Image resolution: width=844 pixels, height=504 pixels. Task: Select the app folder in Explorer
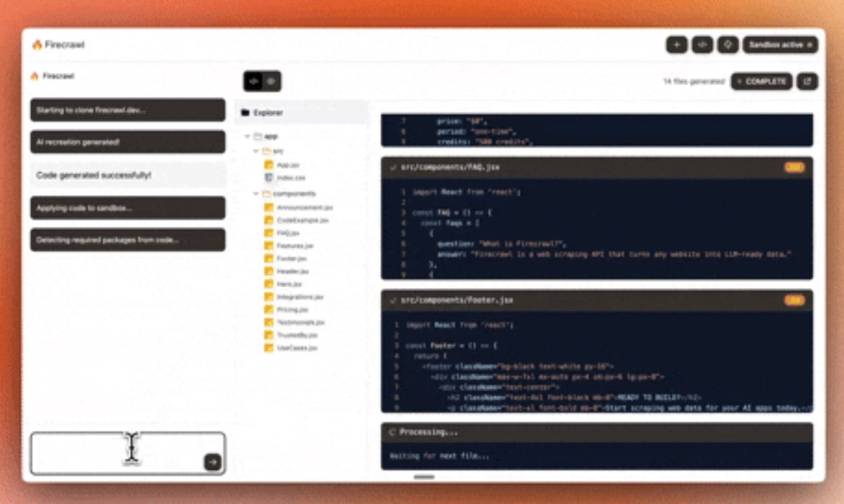(x=266, y=137)
